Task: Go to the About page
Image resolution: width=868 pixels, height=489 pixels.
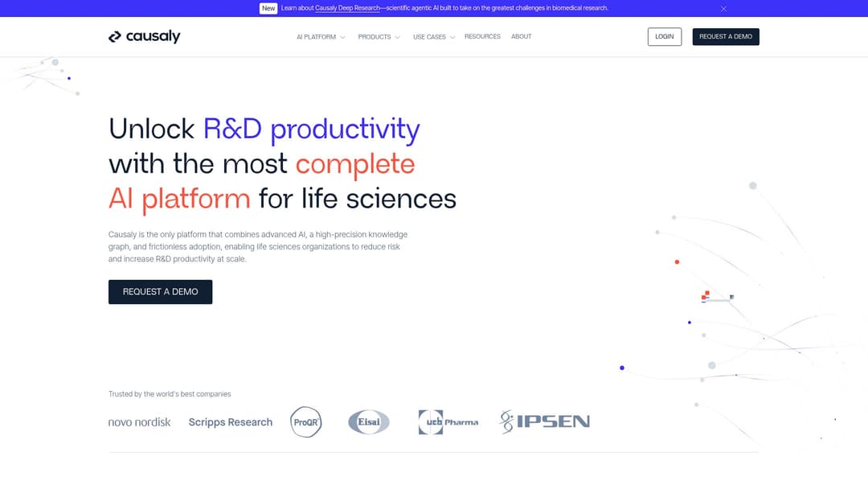Action: (x=522, y=37)
